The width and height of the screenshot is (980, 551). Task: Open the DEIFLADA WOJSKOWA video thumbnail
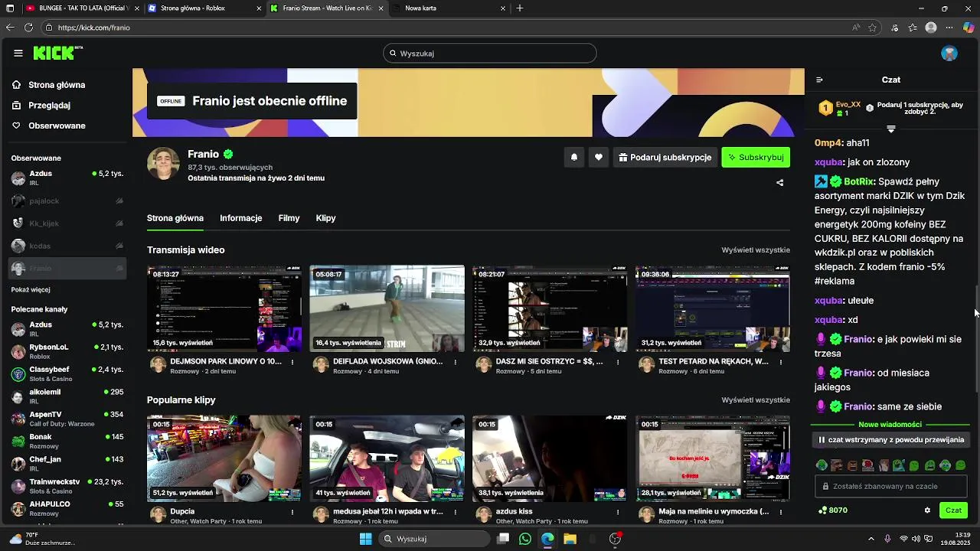pyautogui.click(x=387, y=308)
